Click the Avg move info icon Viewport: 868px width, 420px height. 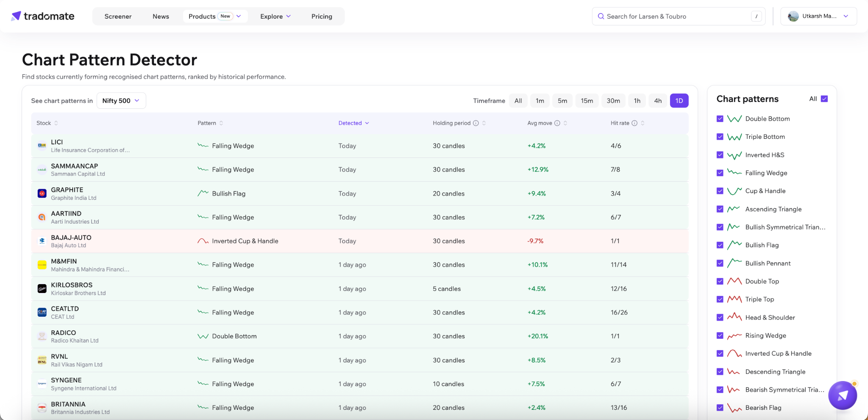tap(557, 123)
